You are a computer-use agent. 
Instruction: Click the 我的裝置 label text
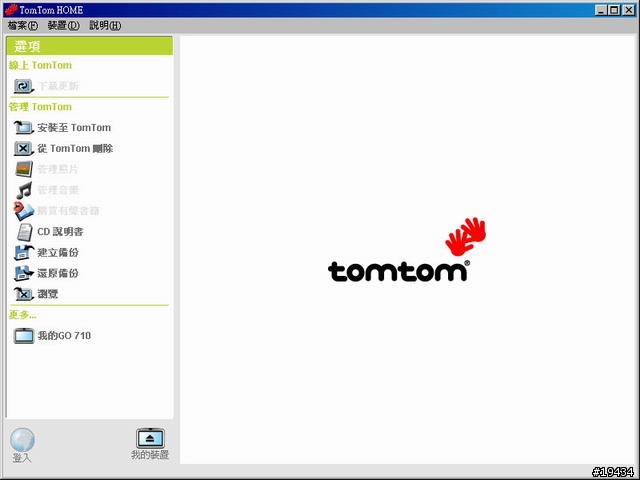point(150,455)
